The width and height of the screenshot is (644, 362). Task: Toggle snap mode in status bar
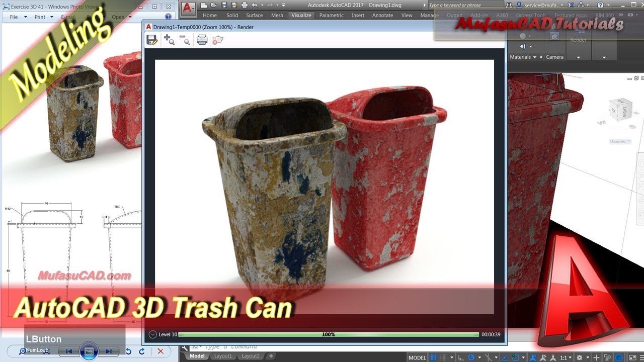coord(443,357)
